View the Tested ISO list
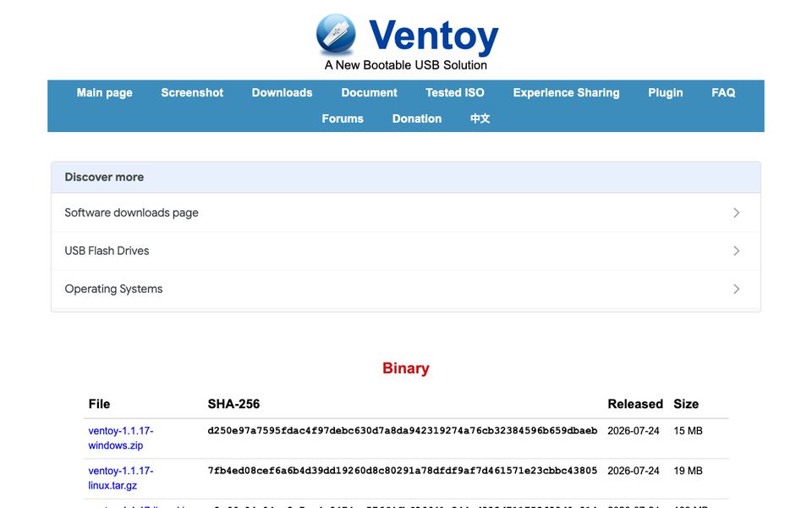This screenshot has width=812, height=508. click(455, 93)
